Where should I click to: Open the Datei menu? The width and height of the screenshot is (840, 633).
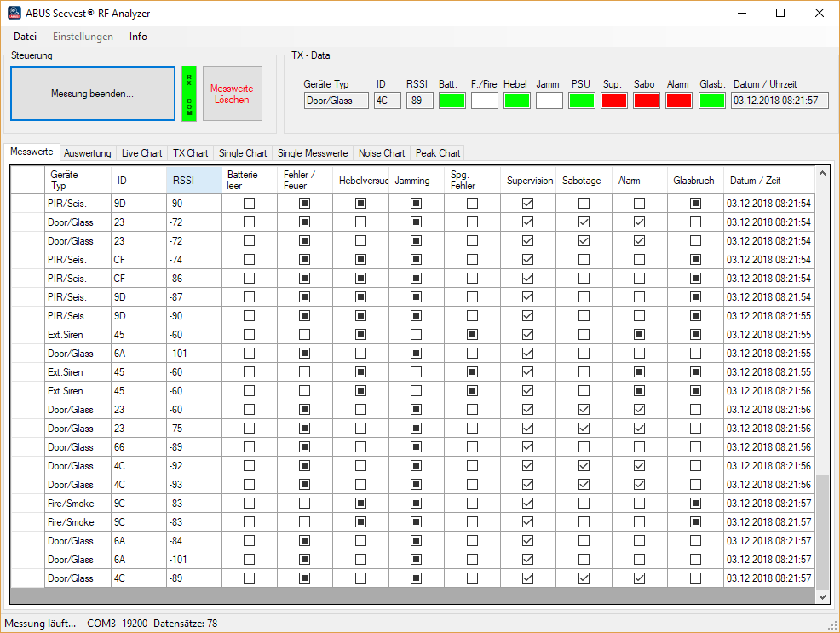(26, 37)
